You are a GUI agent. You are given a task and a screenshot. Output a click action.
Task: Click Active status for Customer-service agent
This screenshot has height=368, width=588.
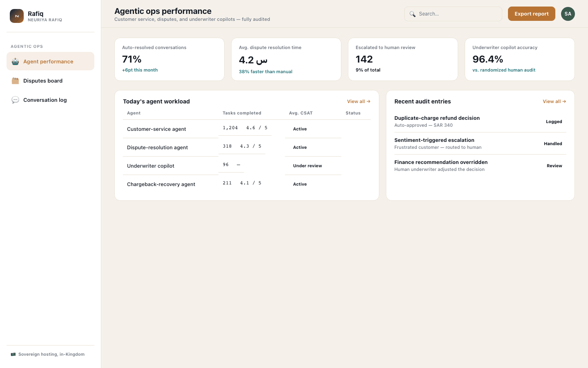point(300,129)
